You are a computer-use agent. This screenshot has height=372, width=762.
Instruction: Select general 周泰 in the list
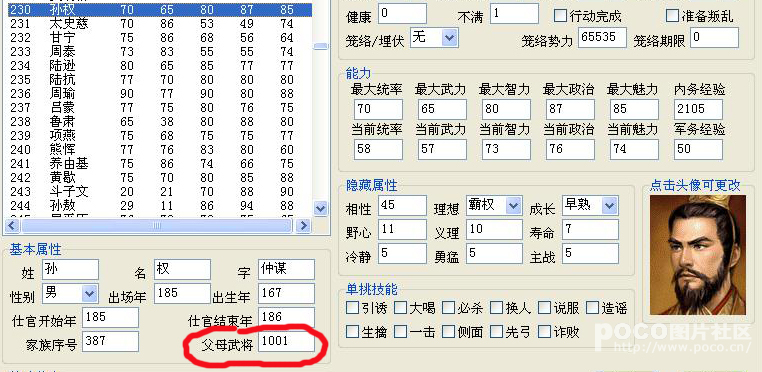point(159,51)
